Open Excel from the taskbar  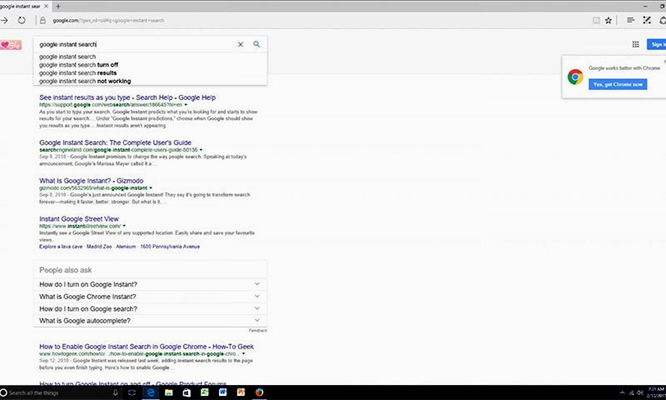[x=205, y=393]
